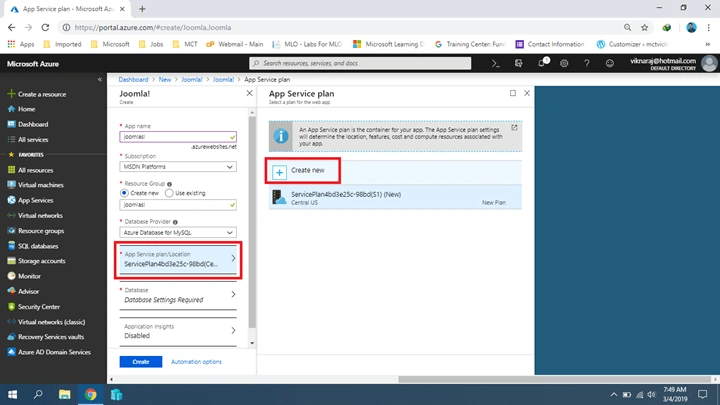Open the account avatar menu
The image size is (720, 405).
tap(709, 64)
